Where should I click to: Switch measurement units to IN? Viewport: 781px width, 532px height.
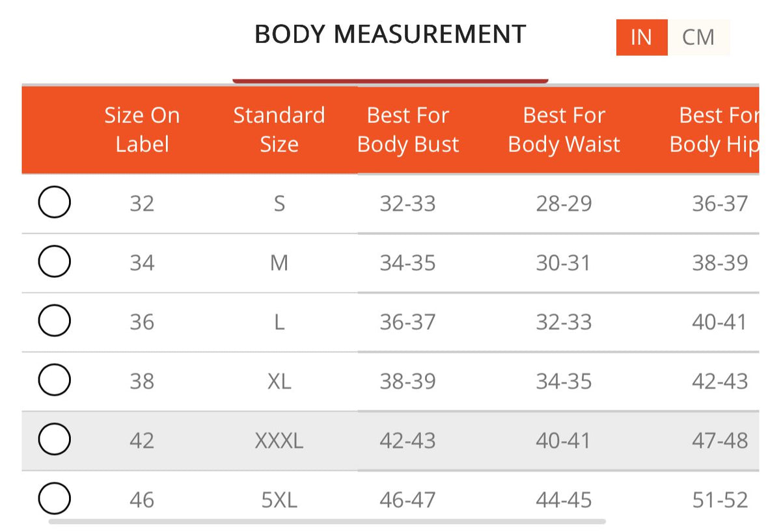(x=642, y=37)
